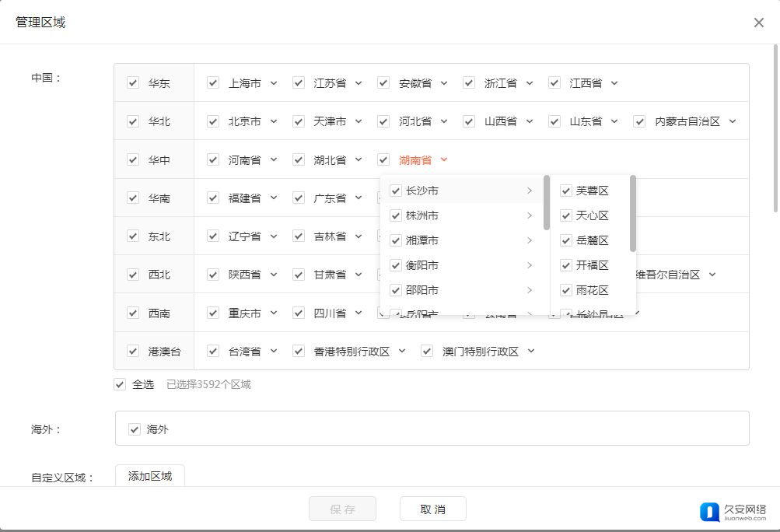This screenshot has width=780, height=532.
Task: Uncheck the 芙蓉区 district checkbox
Action: coord(566,191)
